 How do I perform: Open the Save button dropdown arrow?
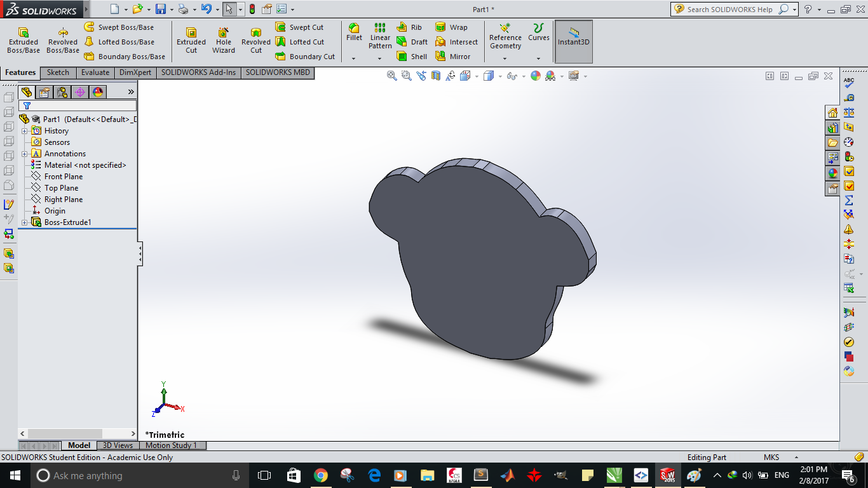pos(172,10)
